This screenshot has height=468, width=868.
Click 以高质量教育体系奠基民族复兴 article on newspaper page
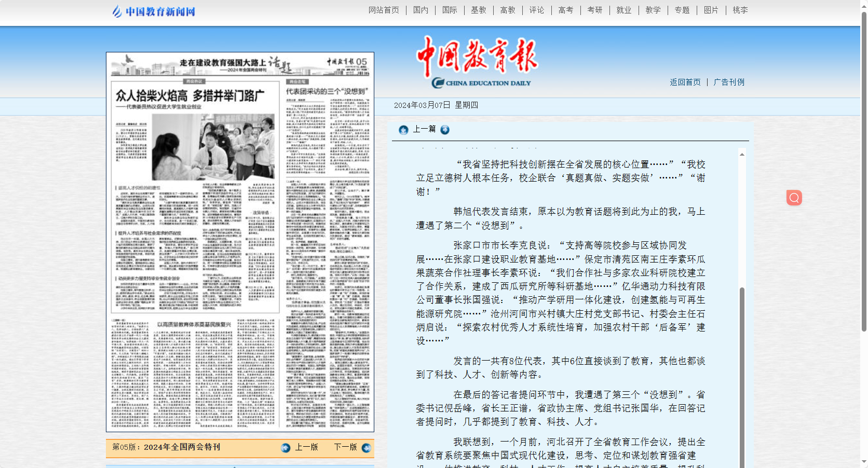click(x=194, y=324)
